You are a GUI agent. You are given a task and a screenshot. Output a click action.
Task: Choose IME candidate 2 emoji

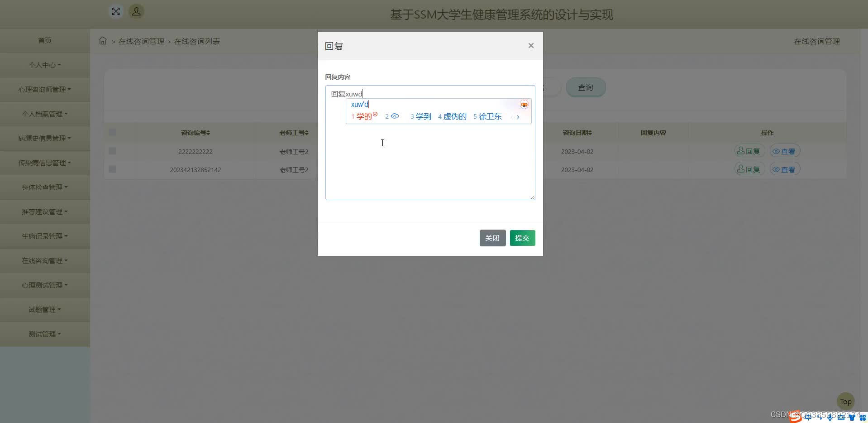point(392,116)
